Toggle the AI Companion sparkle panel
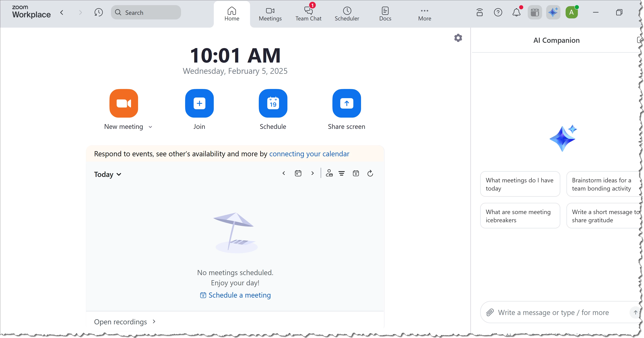The width and height of the screenshot is (644, 338). point(553,12)
